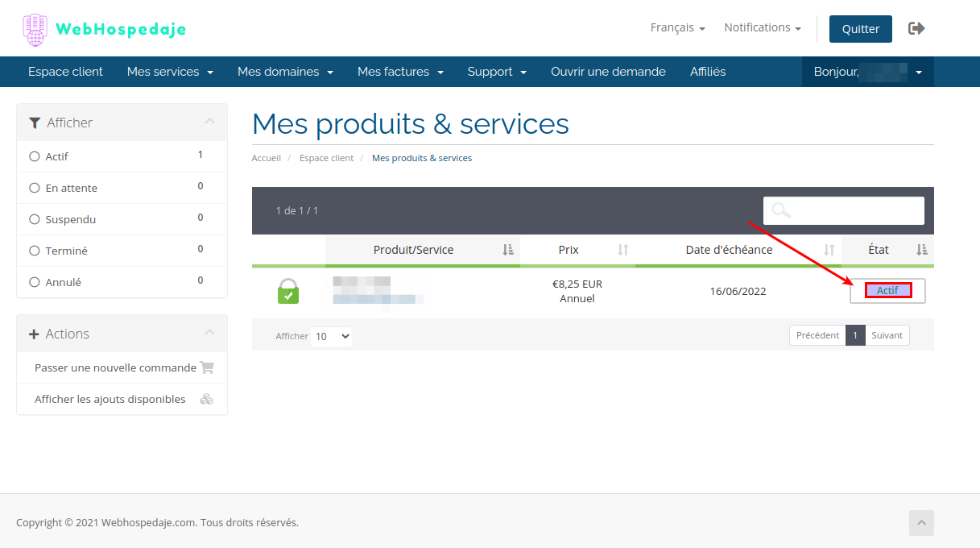Sort by Produit/Service column sort icon
980x548 pixels.
[x=508, y=250]
